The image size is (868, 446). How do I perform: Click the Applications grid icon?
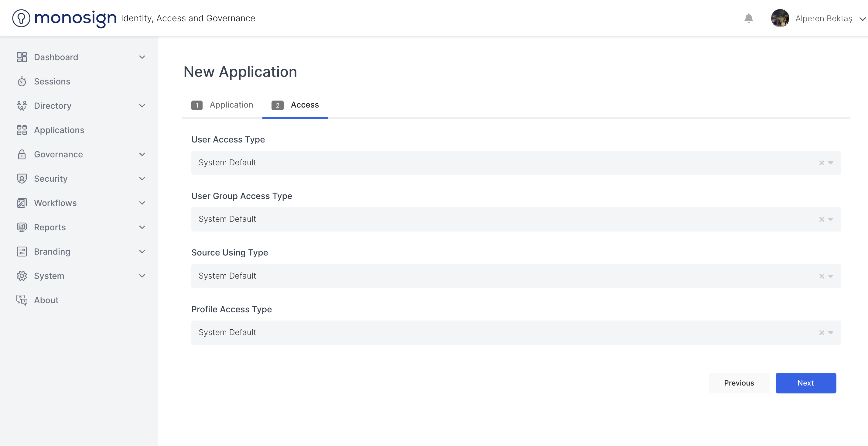click(22, 130)
